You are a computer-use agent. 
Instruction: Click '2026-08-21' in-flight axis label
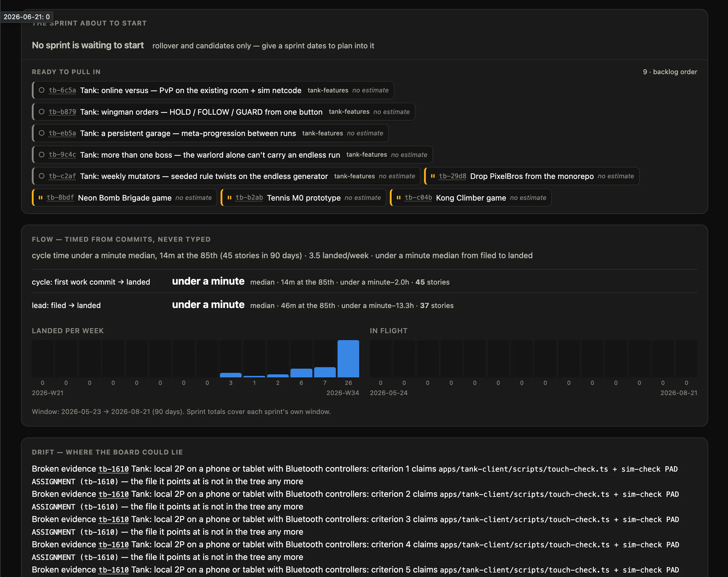(x=679, y=393)
